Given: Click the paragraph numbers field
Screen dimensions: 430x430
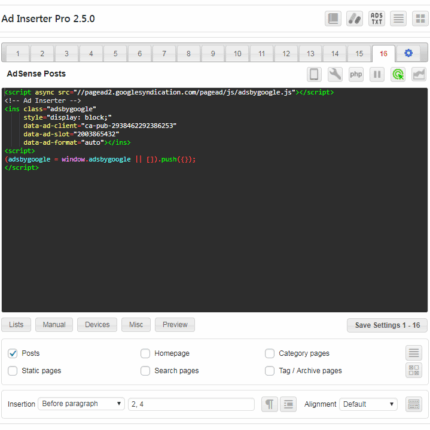Looking at the screenshot, I should point(191,404).
